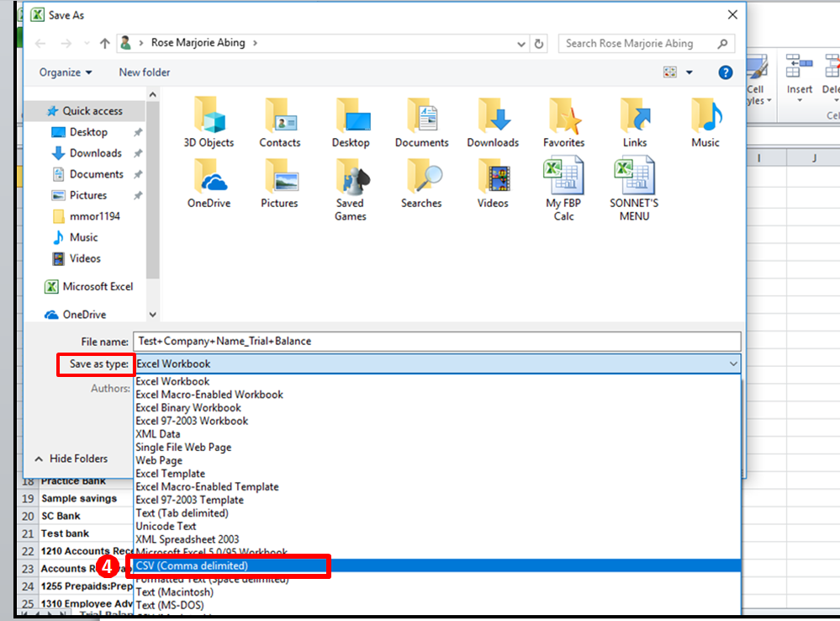Open the Help question mark icon
This screenshot has width=840, height=621.
[x=726, y=72]
